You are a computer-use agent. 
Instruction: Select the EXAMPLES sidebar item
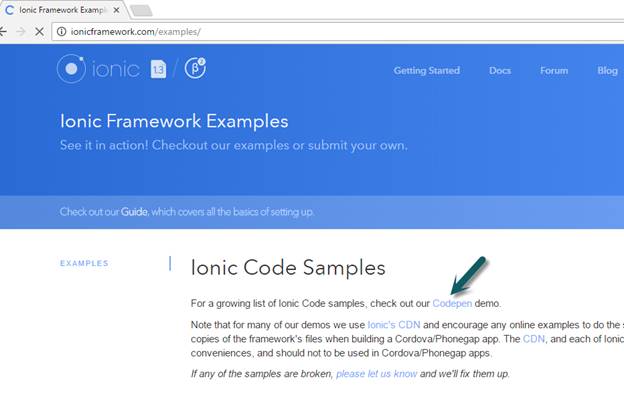coord(84,264)
